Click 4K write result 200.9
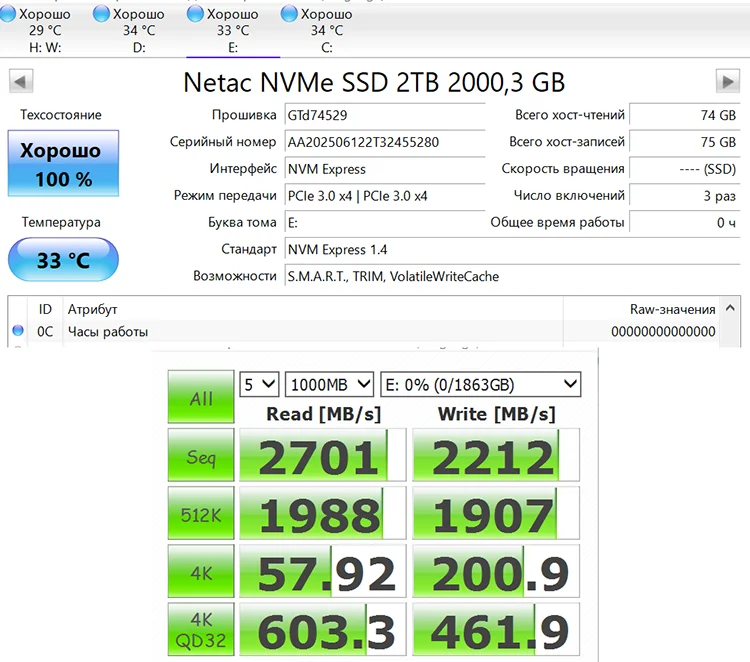 coord(496,571)
